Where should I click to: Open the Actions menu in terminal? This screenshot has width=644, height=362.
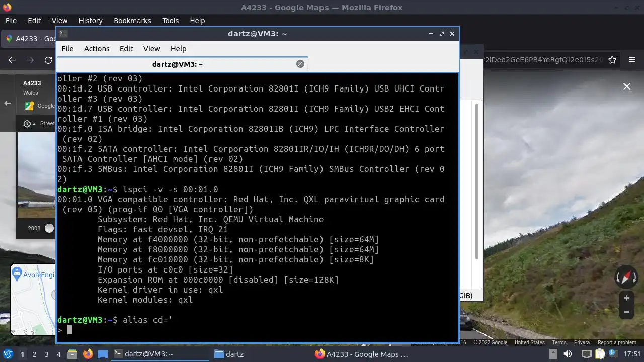[97, 49]
